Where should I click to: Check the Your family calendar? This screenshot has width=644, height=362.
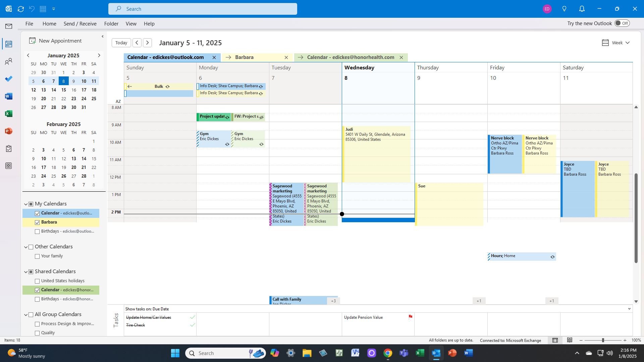[x=37, y=256]
